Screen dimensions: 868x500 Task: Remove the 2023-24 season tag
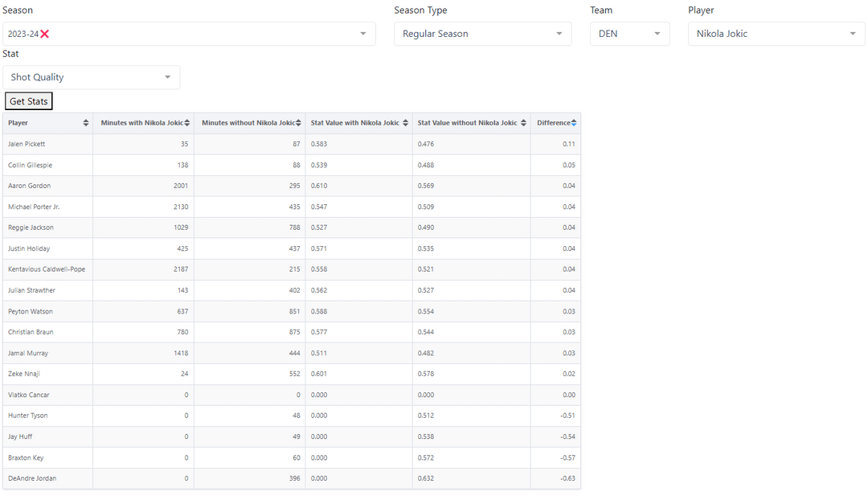(45, 34)
